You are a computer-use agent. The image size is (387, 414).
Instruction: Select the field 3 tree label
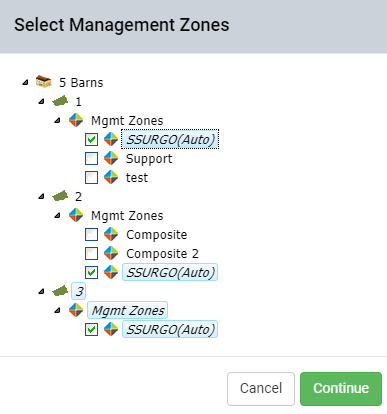[x=79, y=291]
